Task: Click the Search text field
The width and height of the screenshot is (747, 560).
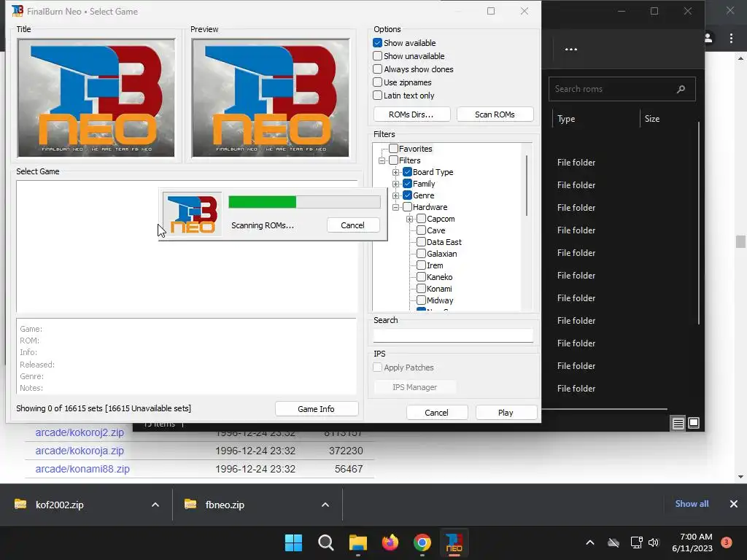Action: coord(453,335)
